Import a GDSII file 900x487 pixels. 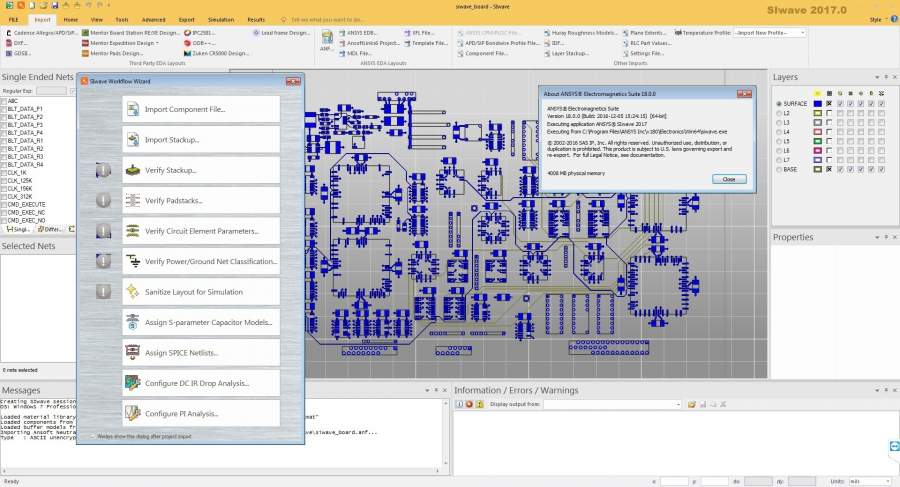click(x=18, y=53)
